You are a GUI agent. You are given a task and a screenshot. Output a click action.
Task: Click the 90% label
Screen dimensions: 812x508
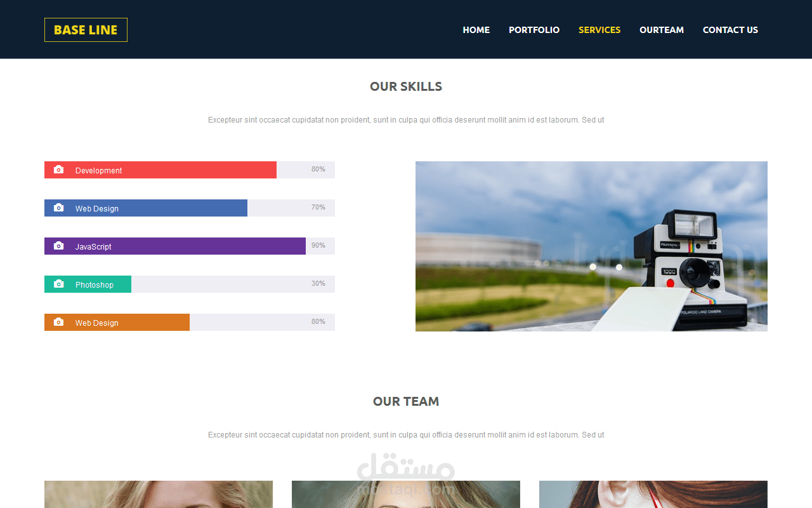(x=318, y=245)
